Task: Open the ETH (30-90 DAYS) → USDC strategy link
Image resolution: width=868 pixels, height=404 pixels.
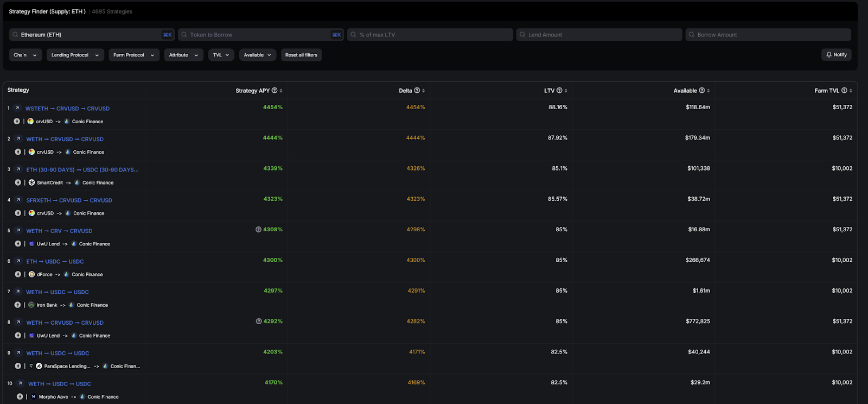Action: tap(82, 170)
